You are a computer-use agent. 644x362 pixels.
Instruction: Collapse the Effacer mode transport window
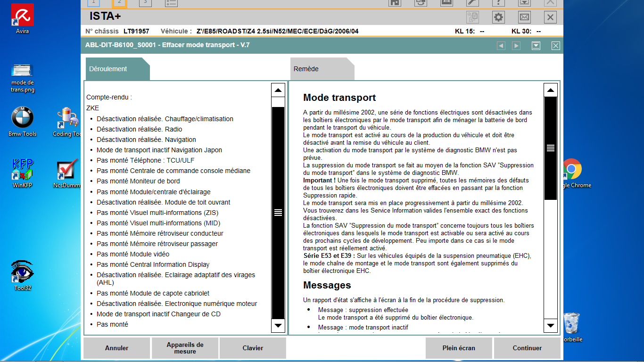pos(536,46)
